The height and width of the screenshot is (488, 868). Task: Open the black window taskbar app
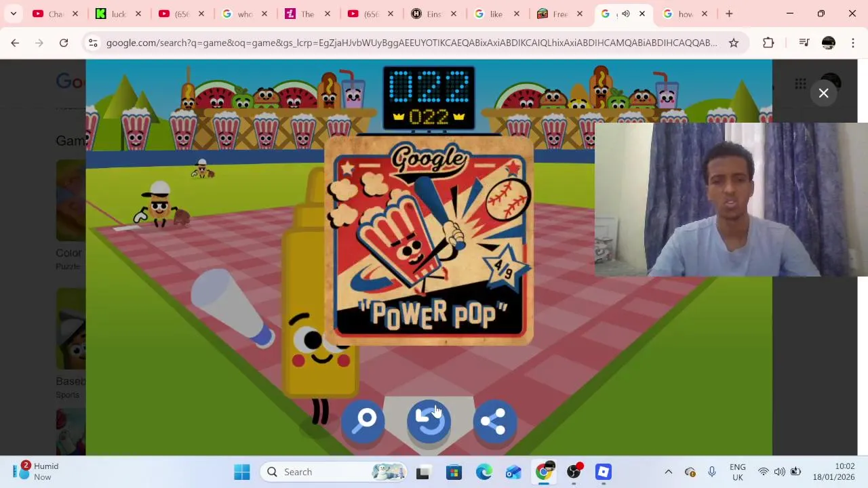pyautogui.click(x=422, y=472)
